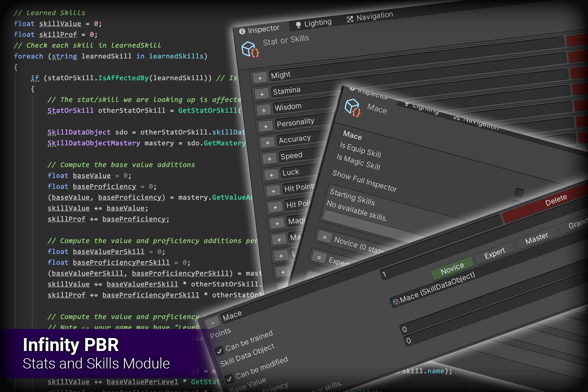Expand the Stamina row with its plus button
Viewport: 588px width, 392px height.
(x=262, y=94)
